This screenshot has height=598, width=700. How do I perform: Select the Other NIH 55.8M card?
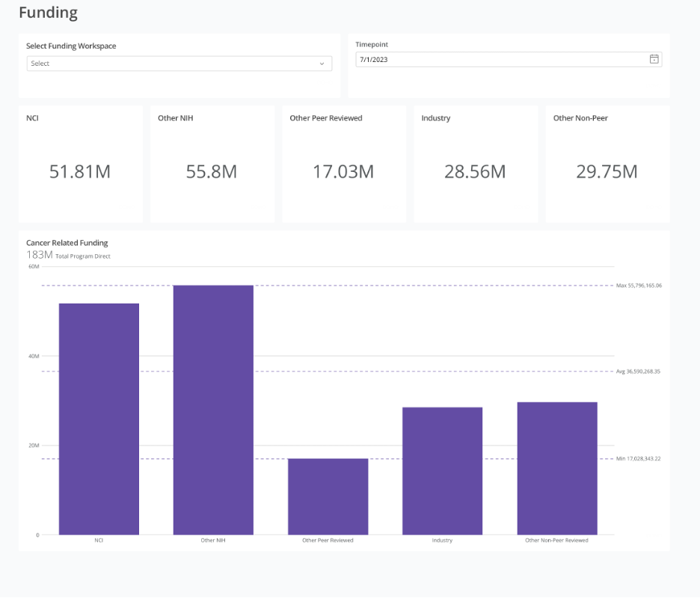click(212, 164)
